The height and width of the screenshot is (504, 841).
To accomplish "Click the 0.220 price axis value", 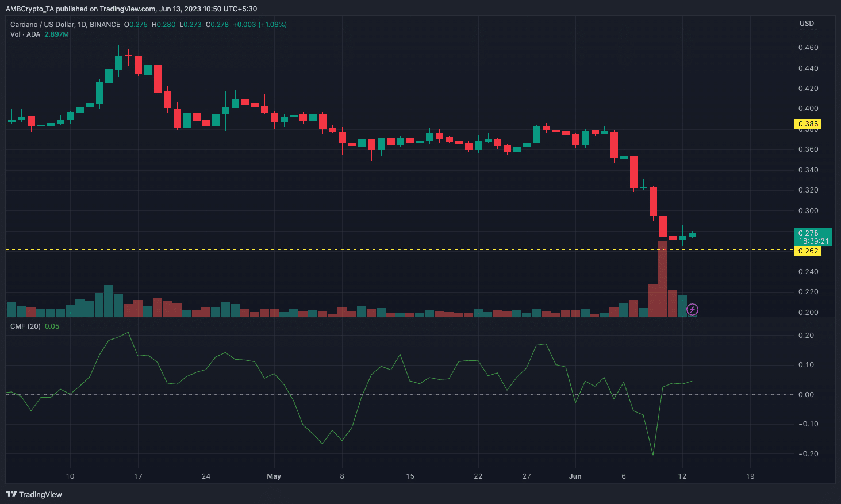I will pos(808,292).
